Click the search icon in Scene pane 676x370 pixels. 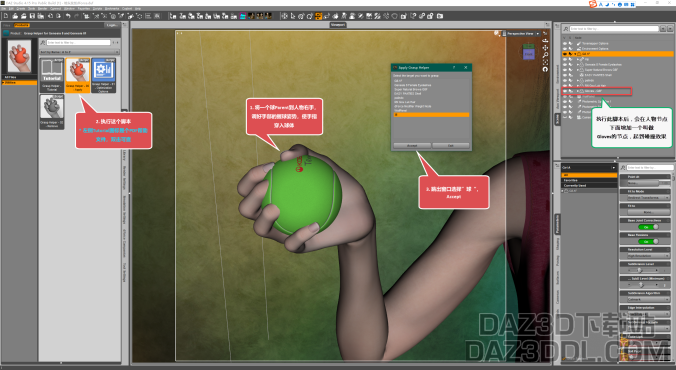pos(566,29)
